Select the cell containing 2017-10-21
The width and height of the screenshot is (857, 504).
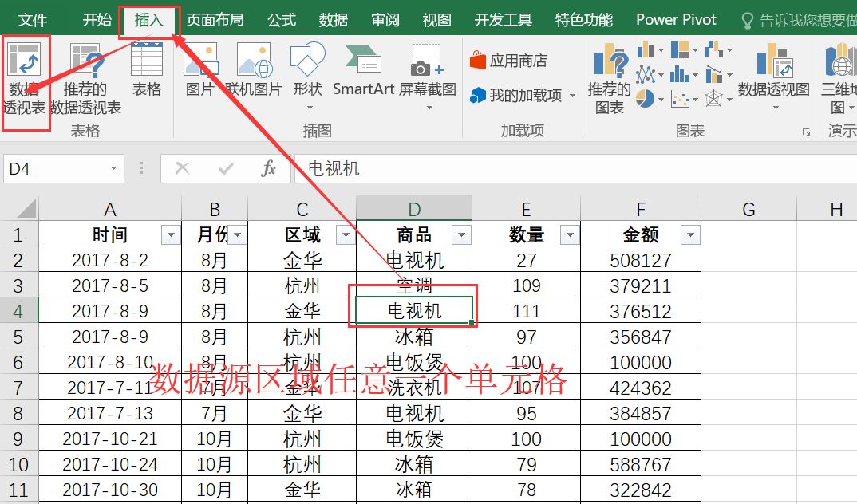(110, 439)
